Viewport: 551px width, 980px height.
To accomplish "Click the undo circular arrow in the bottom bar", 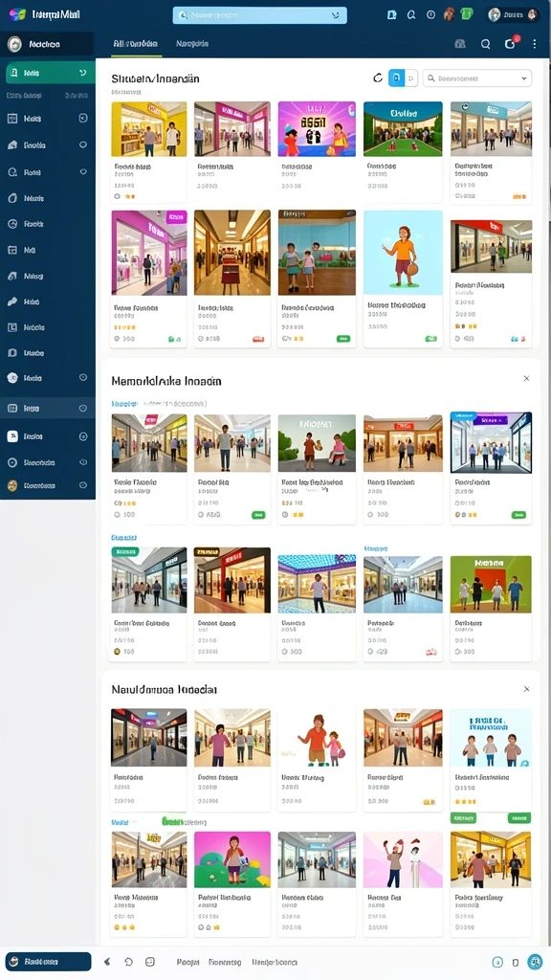I will 129,962.
